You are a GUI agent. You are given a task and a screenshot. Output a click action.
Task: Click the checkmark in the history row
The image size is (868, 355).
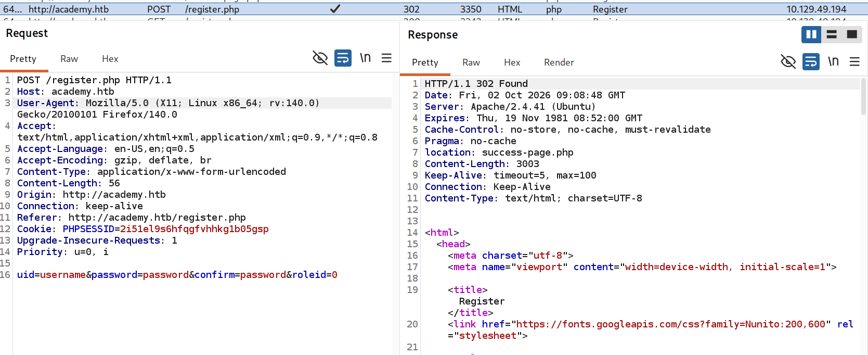pyautogui.click(x=335, y=9)
